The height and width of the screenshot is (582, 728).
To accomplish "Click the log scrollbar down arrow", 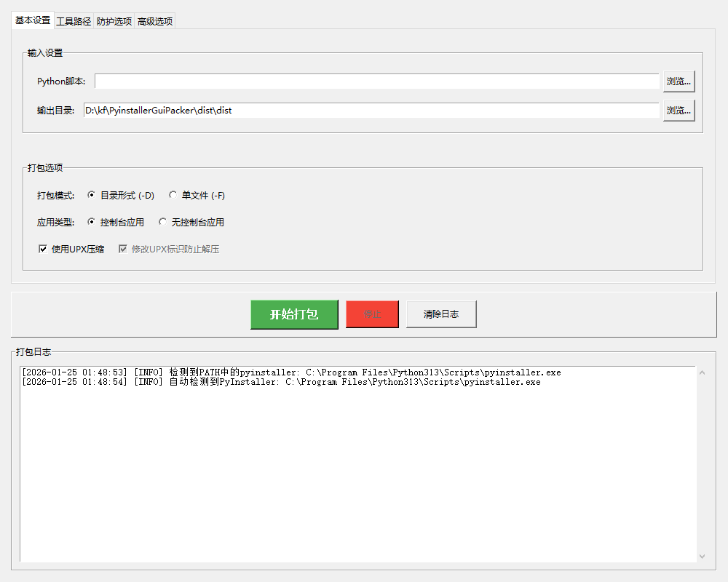I will coord(702,556).
